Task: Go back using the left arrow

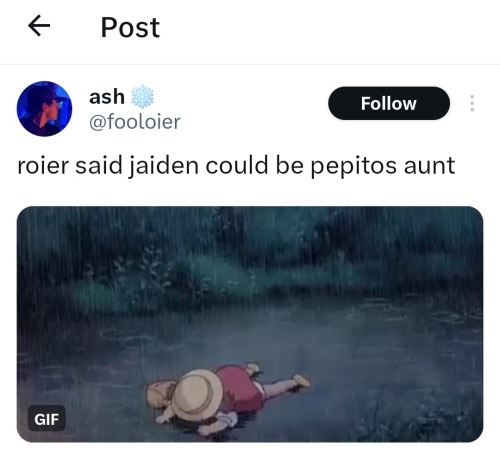Action: pyautogui.click(x=39, y=26)
